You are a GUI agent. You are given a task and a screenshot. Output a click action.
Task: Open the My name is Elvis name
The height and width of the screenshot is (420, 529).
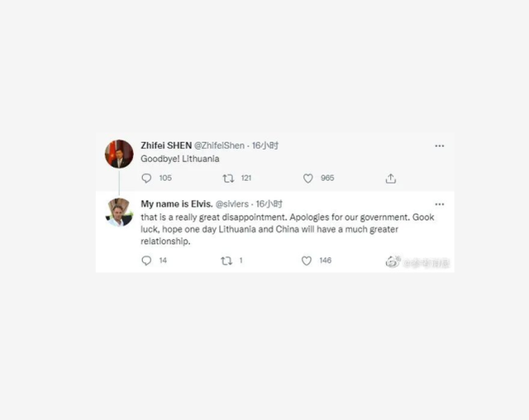click(x=177, y=203)
